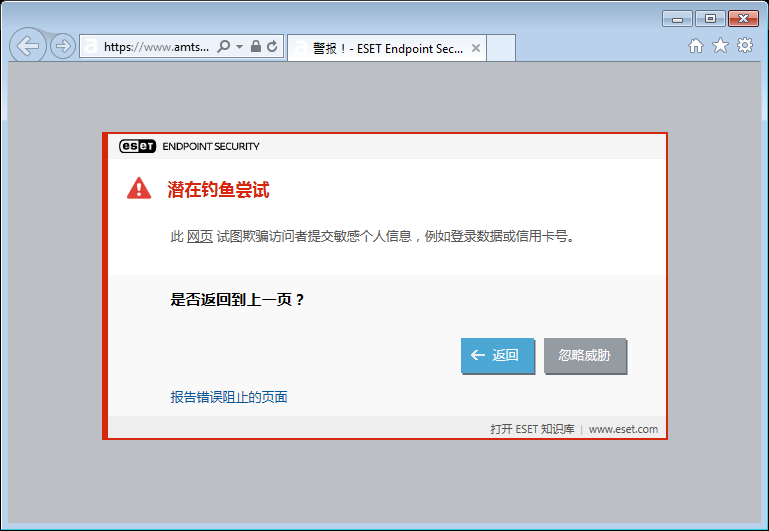Click the gray 忽略威胁 button
This screenshot has width=769, height=531.
(585, 355)
